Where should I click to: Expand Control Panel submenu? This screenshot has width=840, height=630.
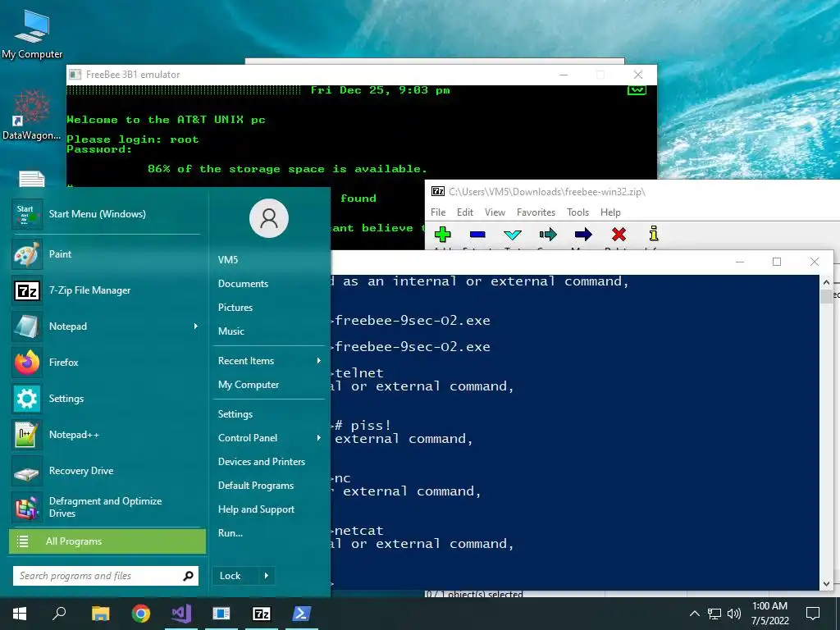pyautogui.click(x=319, y=438)
